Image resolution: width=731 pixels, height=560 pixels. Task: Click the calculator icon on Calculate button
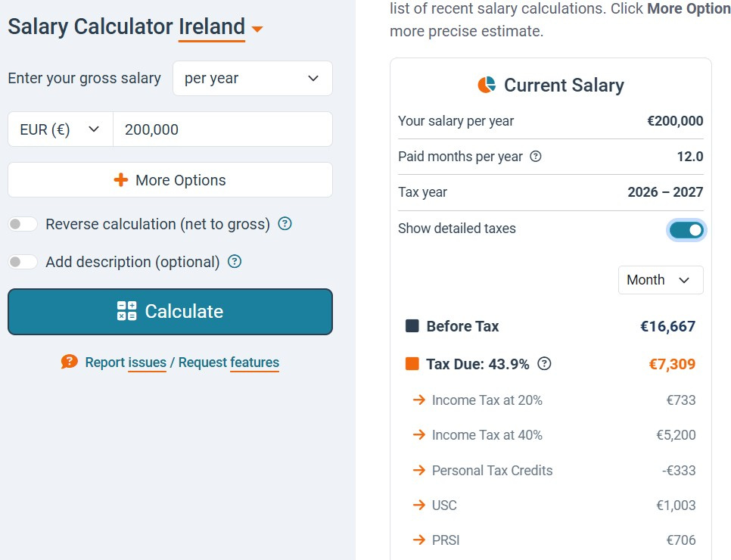[127, 311]
